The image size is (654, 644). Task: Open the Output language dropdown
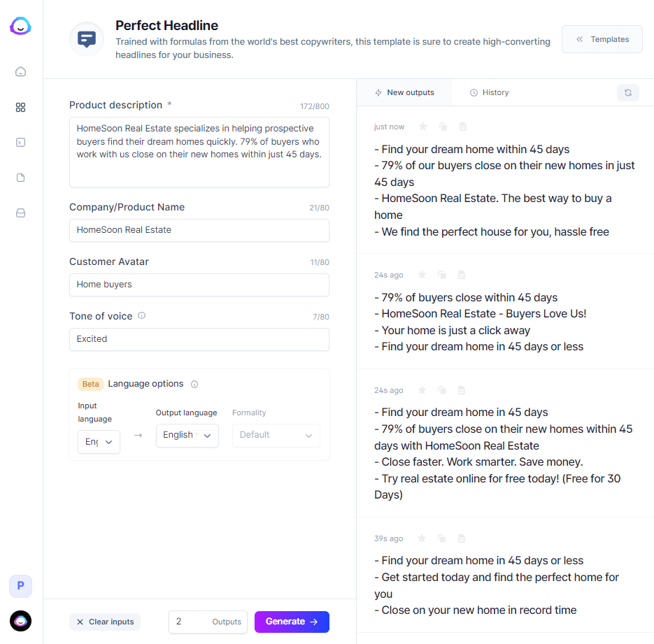pyautogui.click(x=187, y=435)
